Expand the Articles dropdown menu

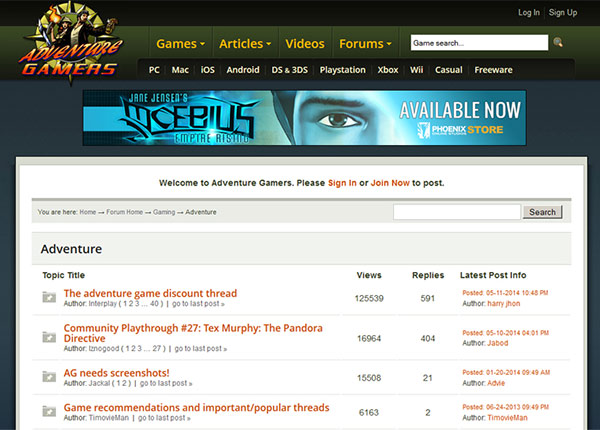coord(245,44)
